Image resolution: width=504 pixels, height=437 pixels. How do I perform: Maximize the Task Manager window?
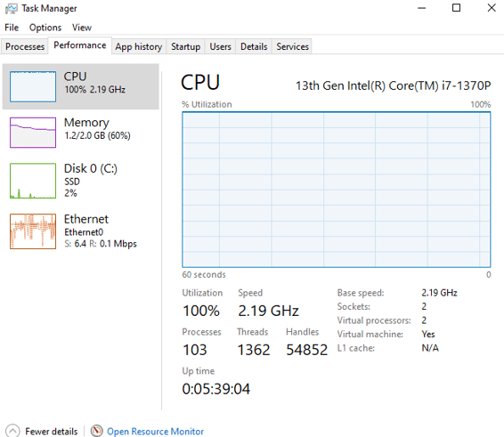pyautogui.click(x=456, y=8)
